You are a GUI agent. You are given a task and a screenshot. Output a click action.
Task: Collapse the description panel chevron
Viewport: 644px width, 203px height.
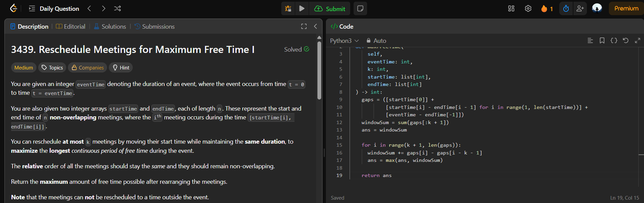point(315,26)
